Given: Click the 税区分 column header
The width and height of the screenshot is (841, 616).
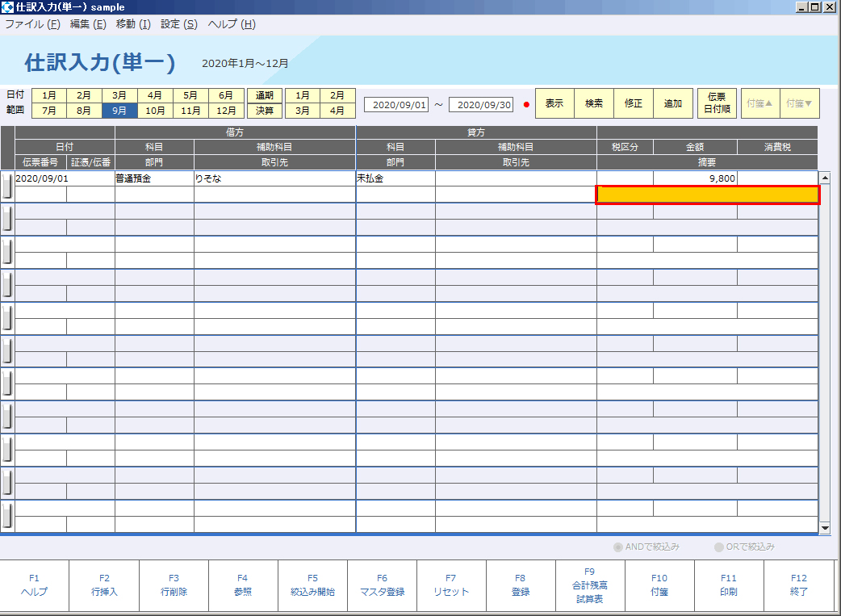Looking at the screenshot, I should 625,147.
